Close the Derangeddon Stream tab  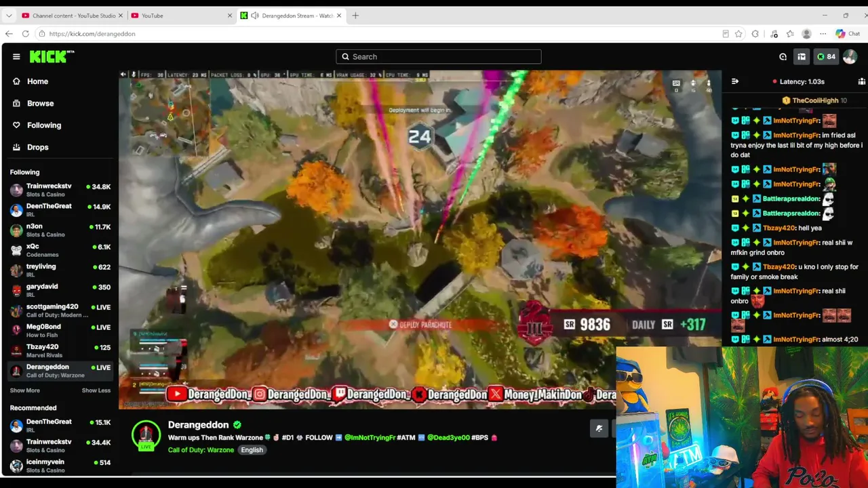[x=338, y=16]
